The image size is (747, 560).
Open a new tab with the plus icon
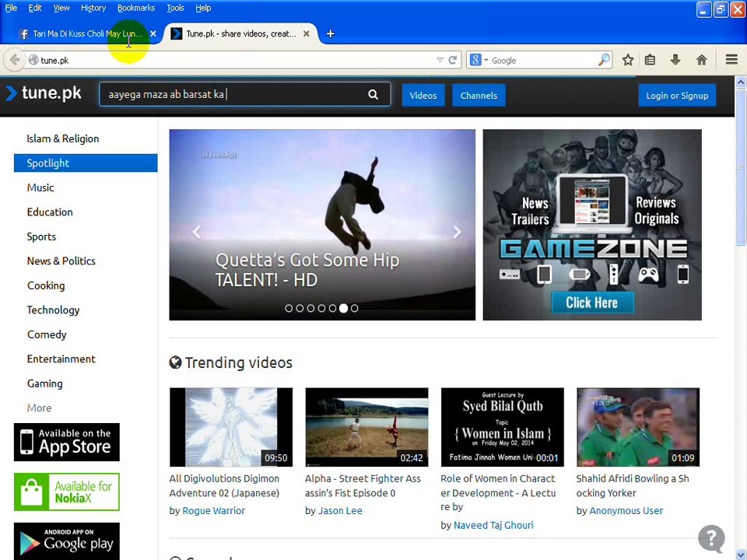tap(330, 33)
